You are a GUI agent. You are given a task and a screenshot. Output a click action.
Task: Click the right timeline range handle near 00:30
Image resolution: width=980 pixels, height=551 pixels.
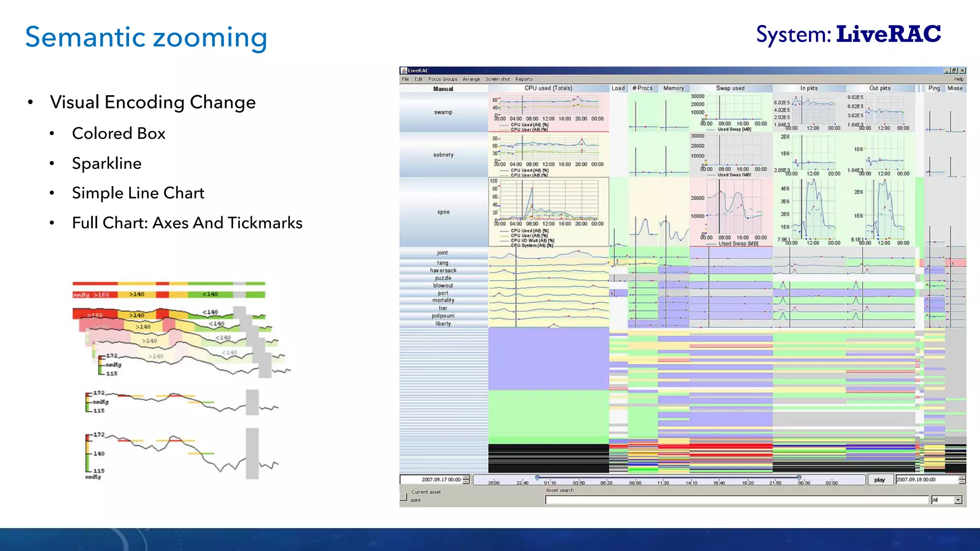click(x=799, y=477)
